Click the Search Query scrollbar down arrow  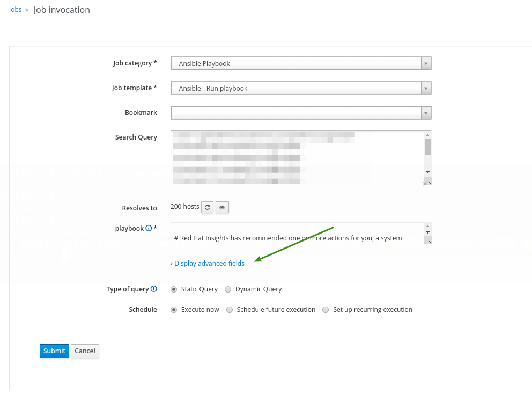click(x=427, y=172)
